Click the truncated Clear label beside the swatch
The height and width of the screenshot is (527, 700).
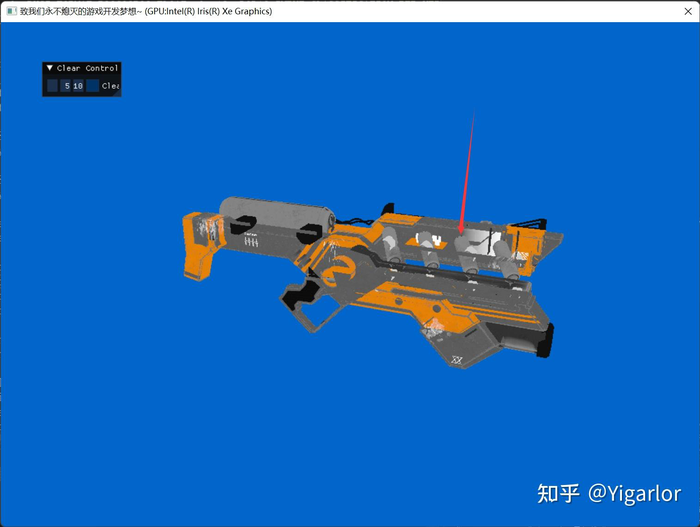110,86
